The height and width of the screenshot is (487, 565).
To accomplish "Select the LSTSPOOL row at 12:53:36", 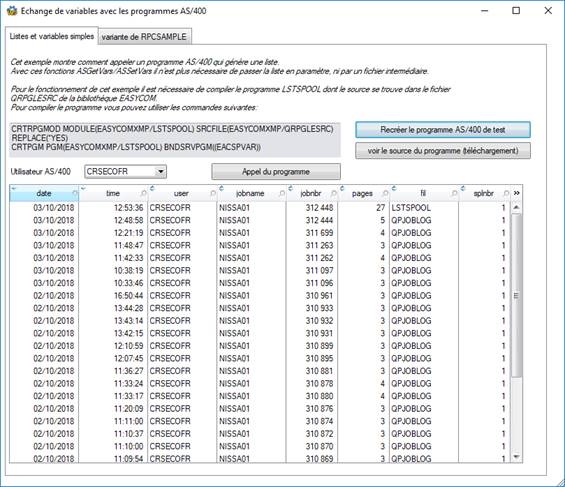I will coord(259,208).
